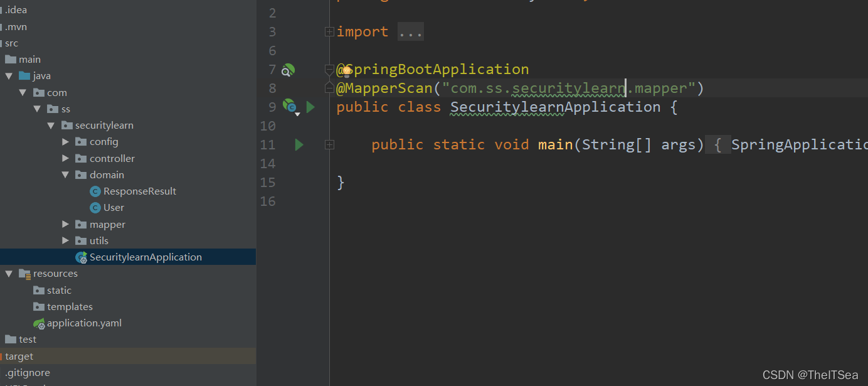Click the templates folder icon

point(38,306)
